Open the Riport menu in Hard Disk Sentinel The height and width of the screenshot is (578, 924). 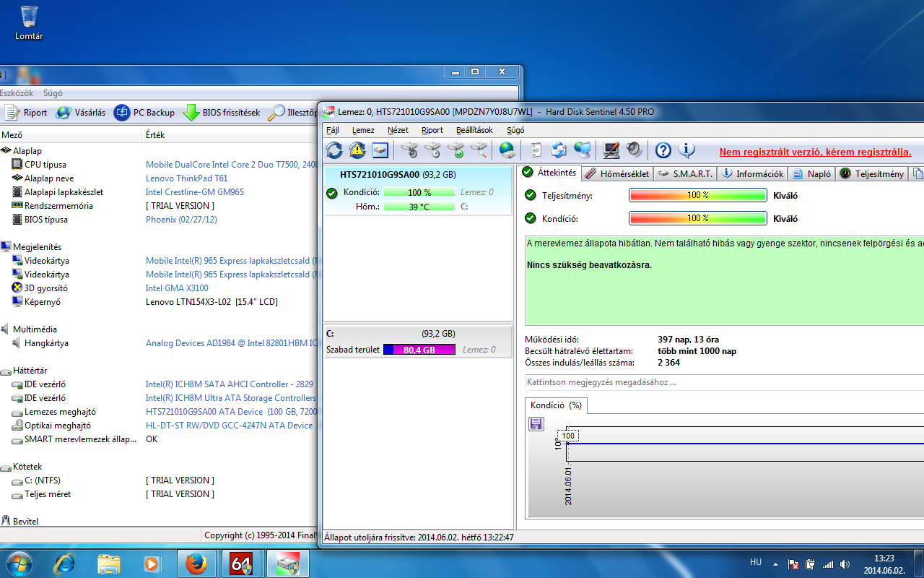[x=432, y=130]
